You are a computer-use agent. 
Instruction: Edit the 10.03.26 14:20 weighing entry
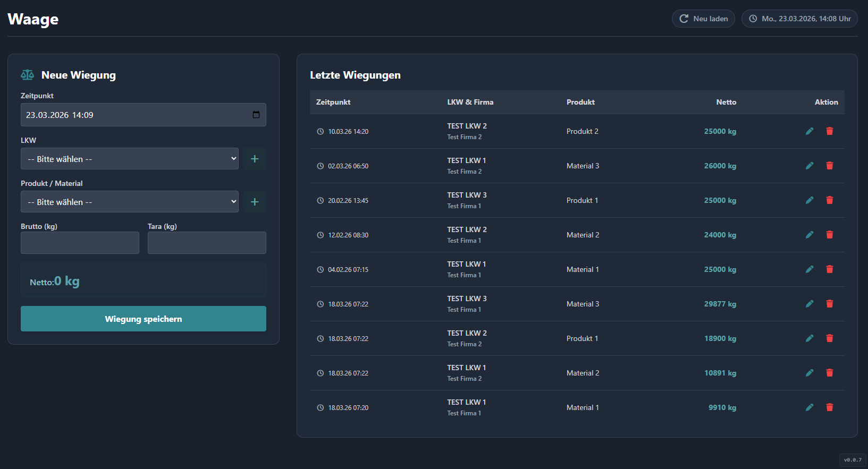(x=810, y=131)
